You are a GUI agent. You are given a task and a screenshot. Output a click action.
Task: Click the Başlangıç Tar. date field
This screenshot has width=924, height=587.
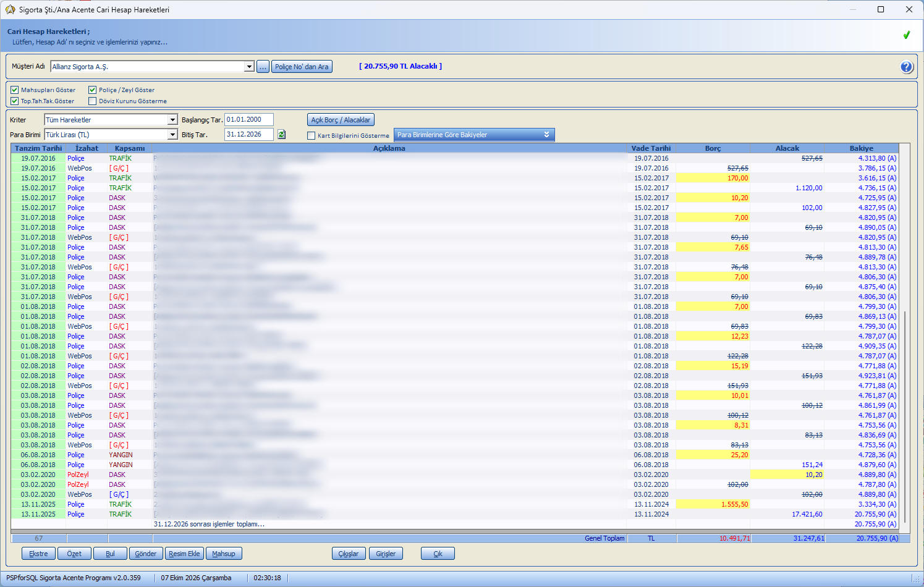pos(248,120)
